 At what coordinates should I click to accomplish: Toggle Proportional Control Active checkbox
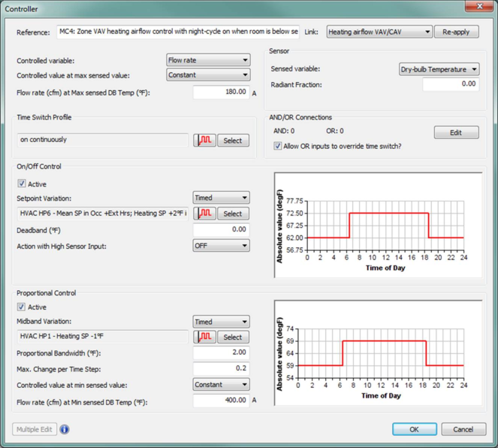(x=21, y=307)
